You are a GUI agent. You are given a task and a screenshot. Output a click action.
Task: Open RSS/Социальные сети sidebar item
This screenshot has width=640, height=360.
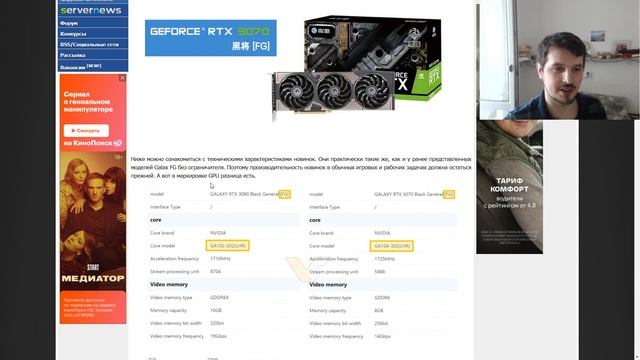click(x=89, y=44)
